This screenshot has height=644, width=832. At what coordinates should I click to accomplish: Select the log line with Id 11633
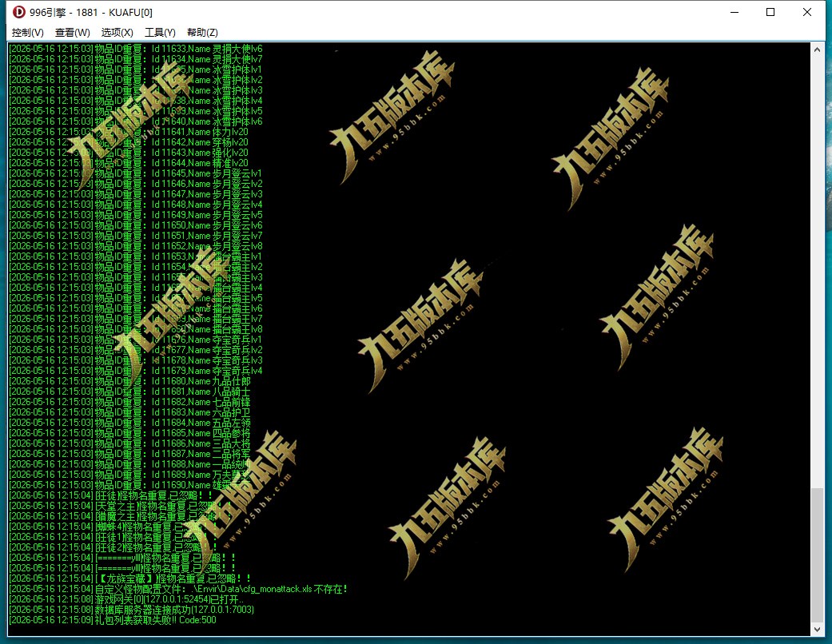136,49
